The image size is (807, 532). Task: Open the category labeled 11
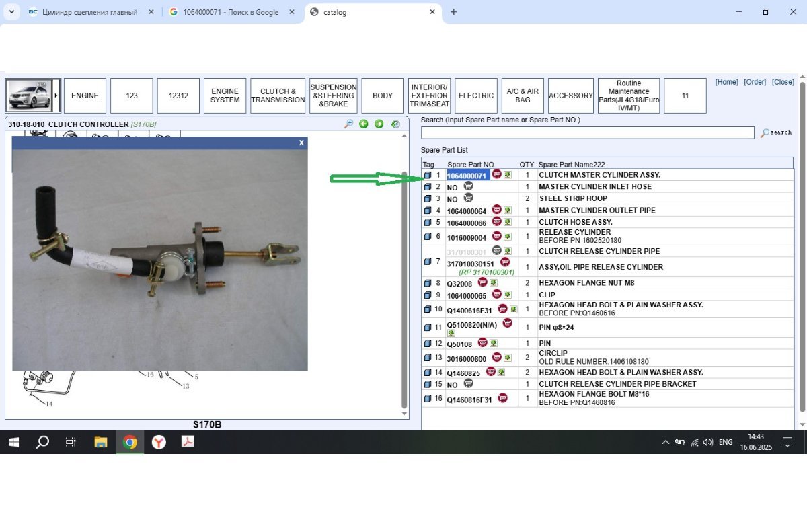click(x=685, y=96)
